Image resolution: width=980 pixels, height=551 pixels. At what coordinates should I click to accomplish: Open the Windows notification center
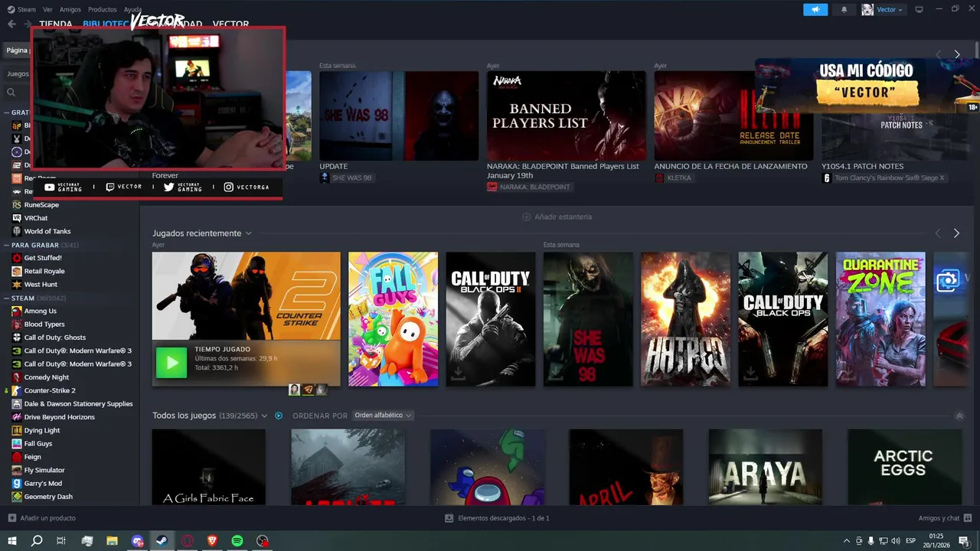(964, 541)
